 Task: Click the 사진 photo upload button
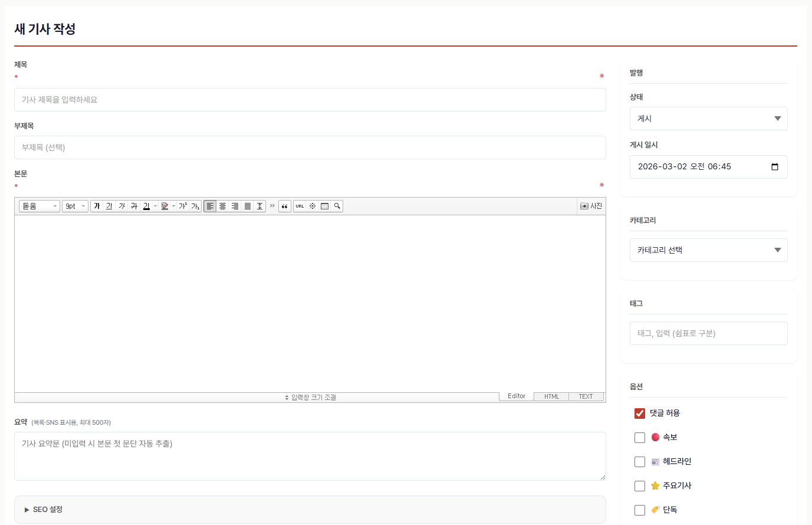click(591, 206)
